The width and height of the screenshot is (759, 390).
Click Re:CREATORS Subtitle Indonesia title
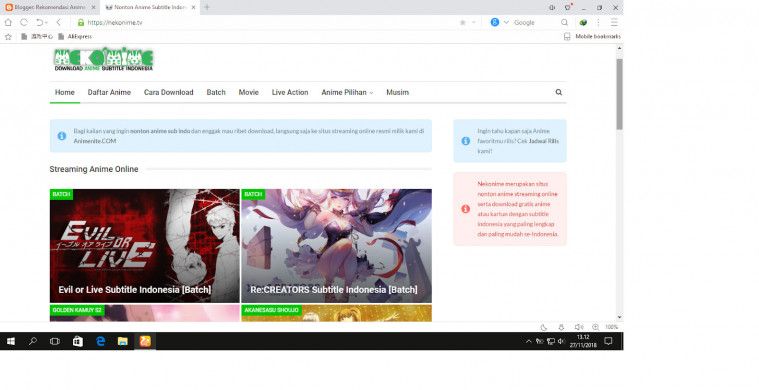point(334,289)
